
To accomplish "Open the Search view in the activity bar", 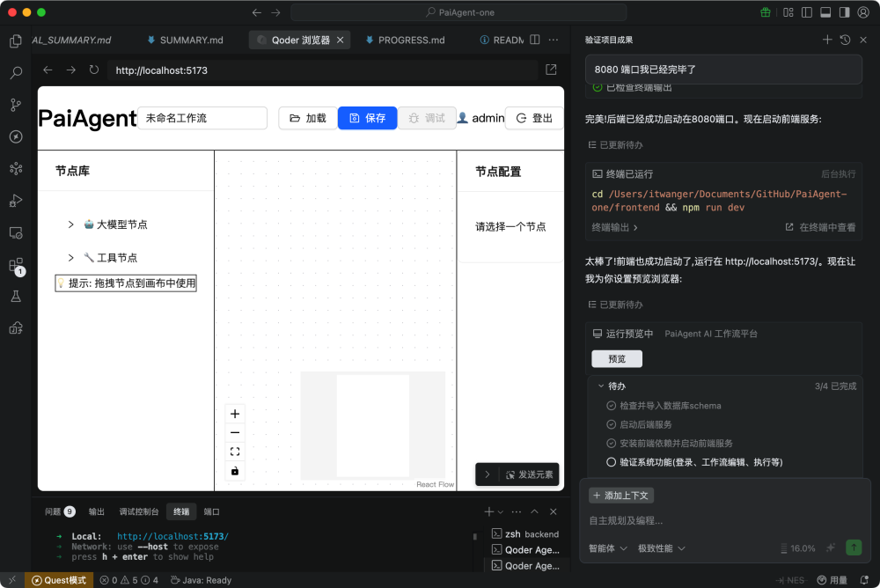I will click(15, 72).
